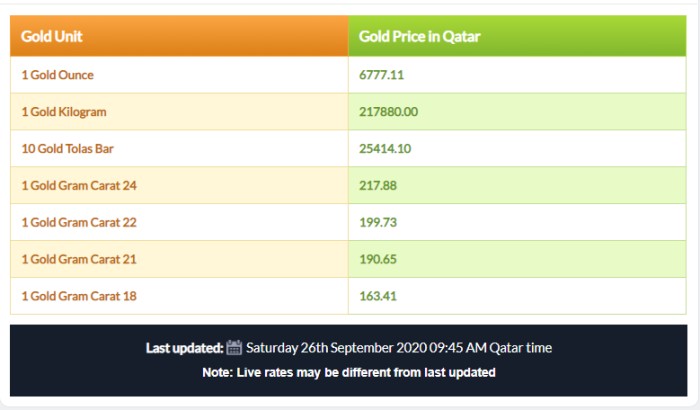700x410 pixels.
Task: Click the 190.65 carat 21 price
Action: tap(378, 259)
